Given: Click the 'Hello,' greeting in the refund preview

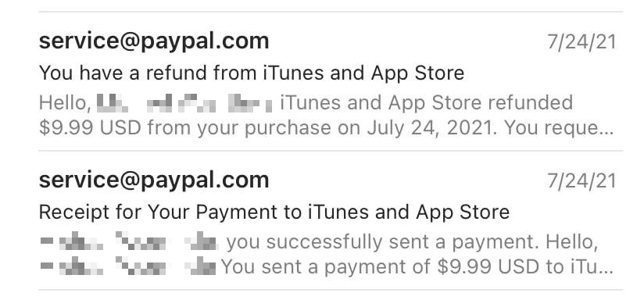Looking at the screenshot, I should click(66, 103).
